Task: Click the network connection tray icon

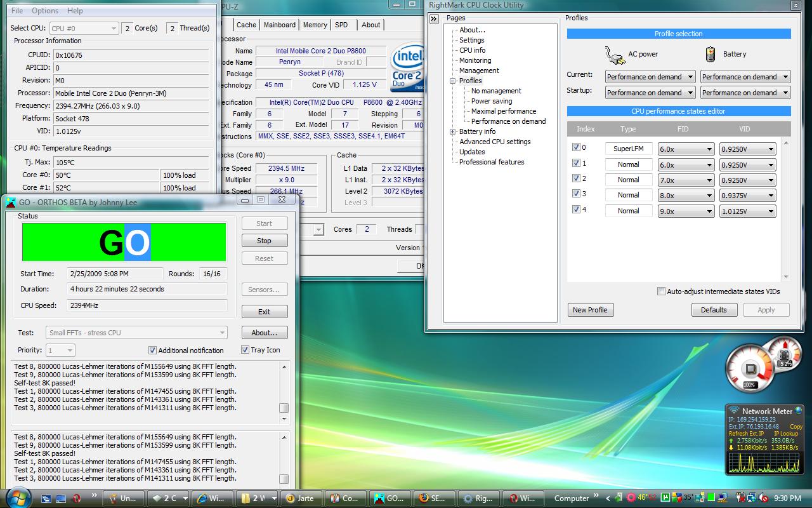Action: tap(752, 498)
